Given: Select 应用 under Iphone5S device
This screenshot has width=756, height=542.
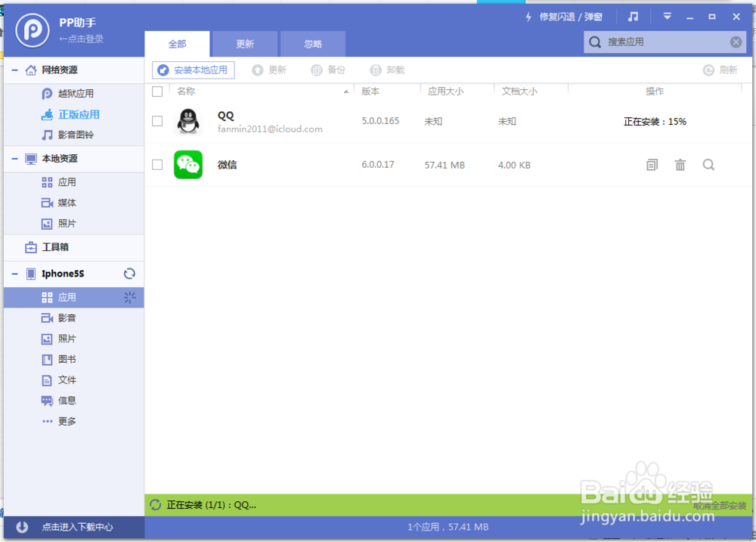Looking at the screenshot, I should click(74, 298).
